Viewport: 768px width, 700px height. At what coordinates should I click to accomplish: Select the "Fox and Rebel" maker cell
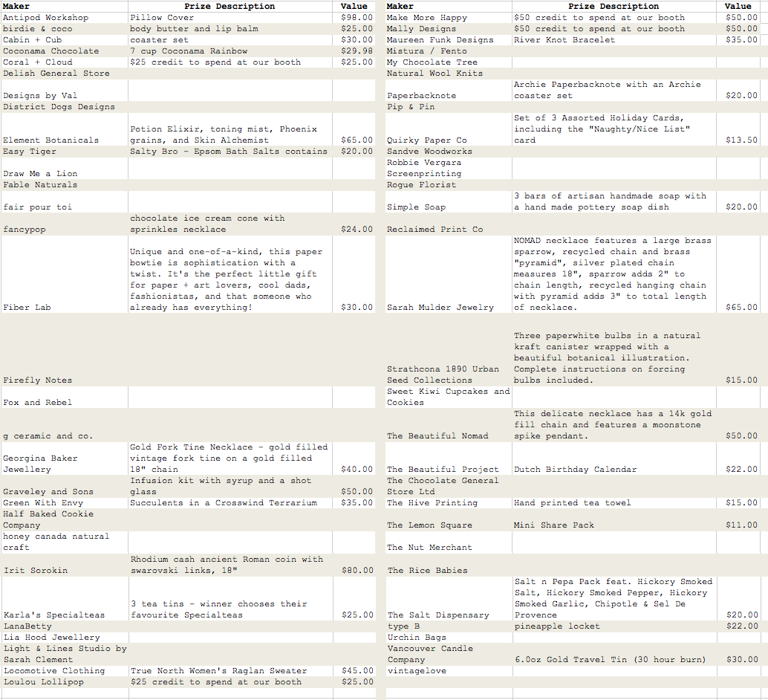[64, 397]
